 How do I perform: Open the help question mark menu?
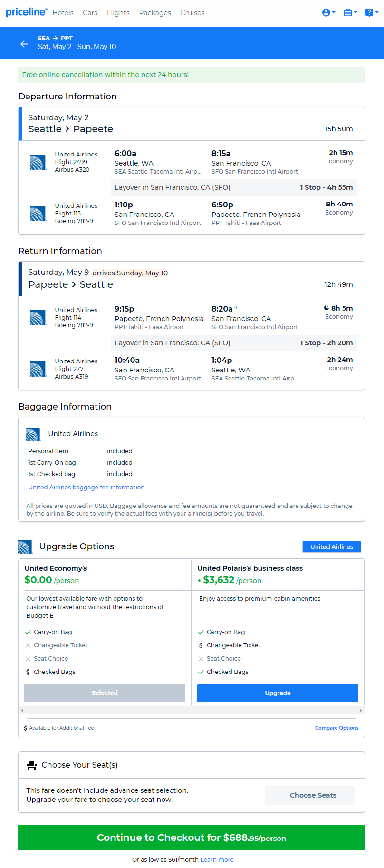click(x=371, y=13)
